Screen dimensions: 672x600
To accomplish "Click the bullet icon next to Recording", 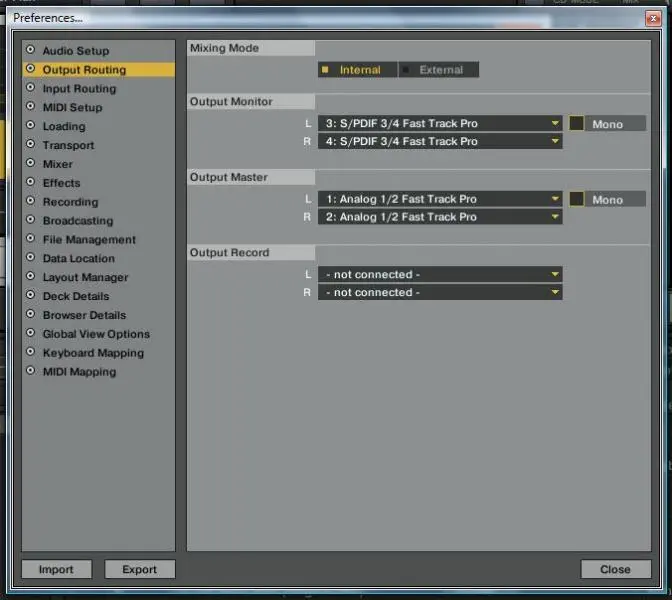I will [x=30, y=202].
